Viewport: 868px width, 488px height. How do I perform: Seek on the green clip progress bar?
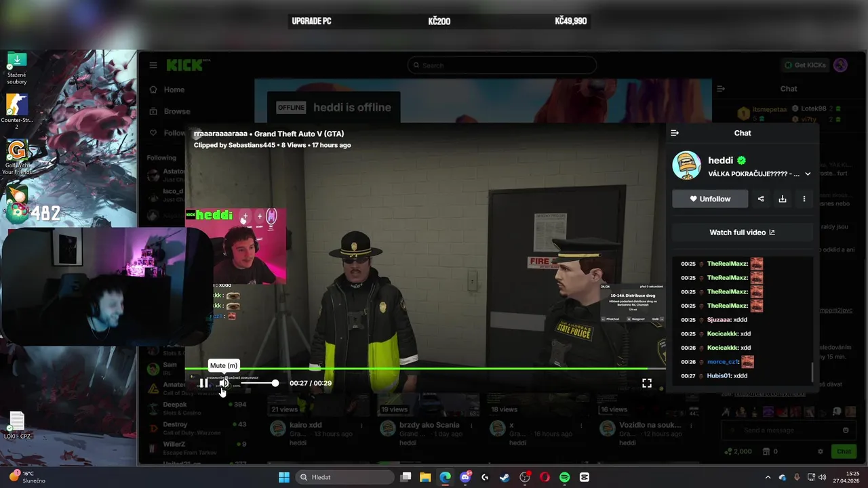[425, 369]
